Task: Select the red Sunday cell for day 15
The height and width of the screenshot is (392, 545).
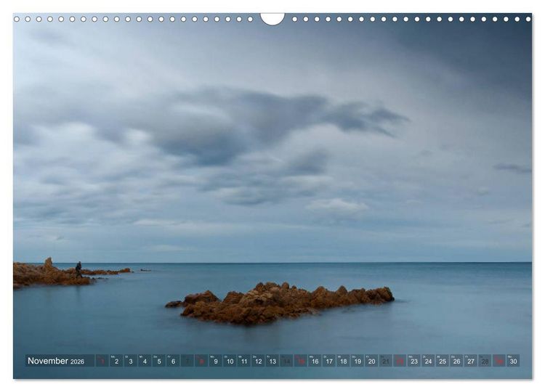Action: (x=301, y=360)
